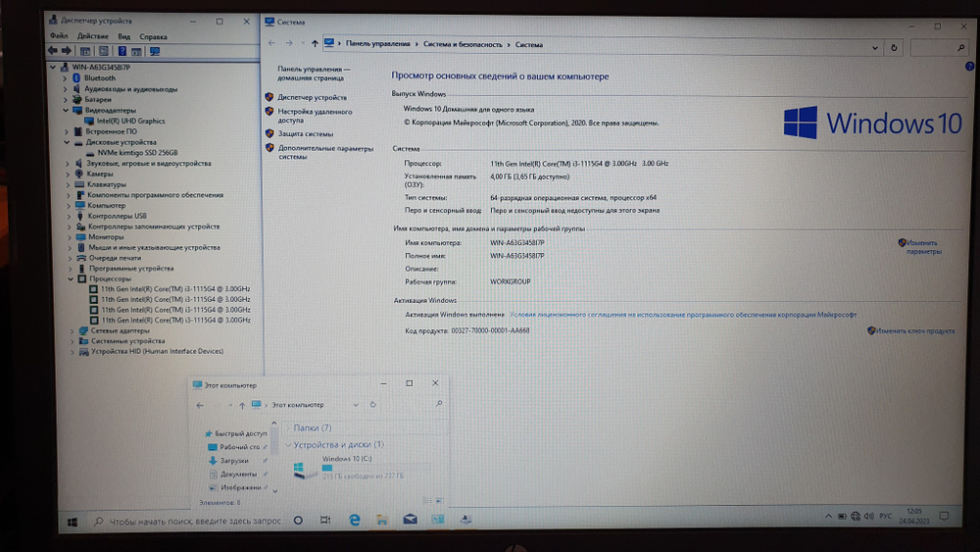Click the taskbar search box
Viewport: 980px width, 552px height.
187,522
